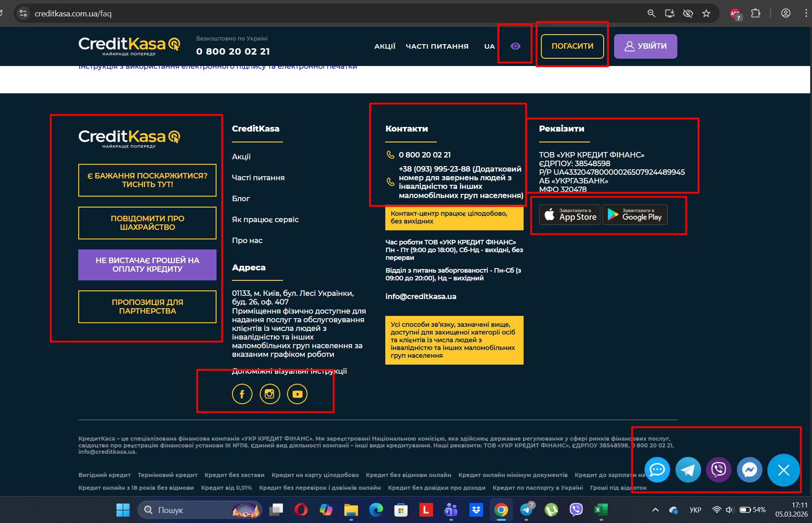
Task: Log in with the УВІЙТИ button
Action: (x=646, y=46)
